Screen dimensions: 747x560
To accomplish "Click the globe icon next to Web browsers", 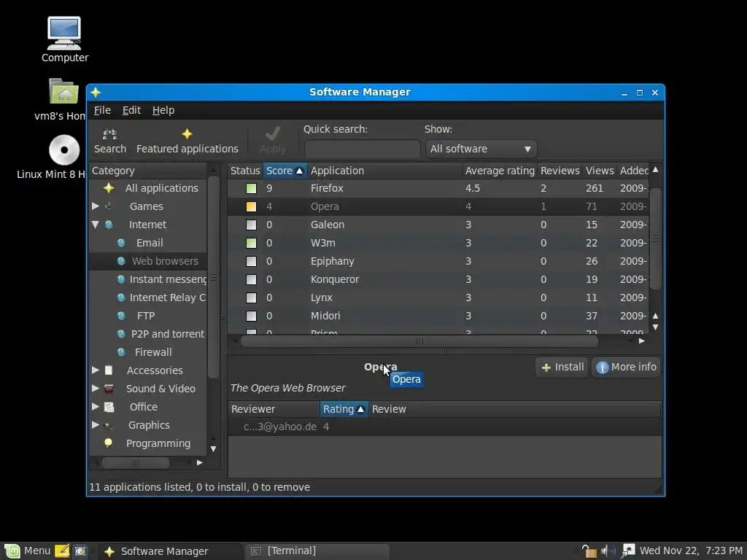I will point(121,261).
